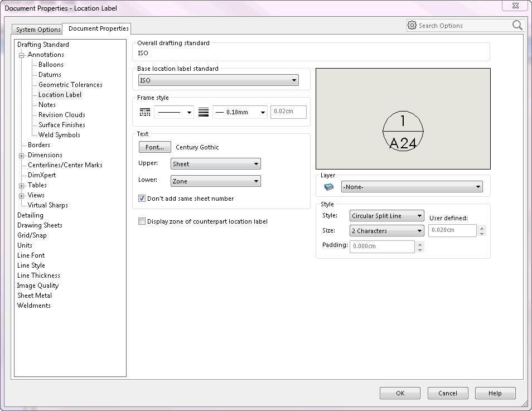Click the custom thickness 0.02cm field
532x411 pixels.
click(x=288, y=112)
